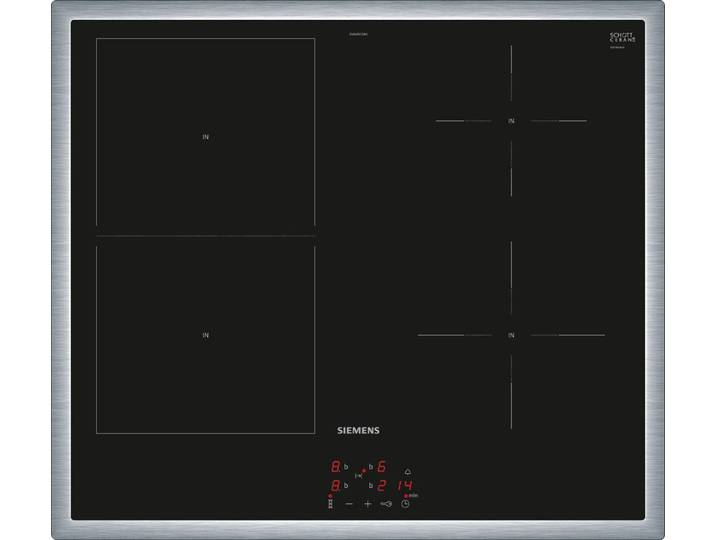
Task: Touch the IN mark of the front right cross zone
Action: click(x=511, y=336)
